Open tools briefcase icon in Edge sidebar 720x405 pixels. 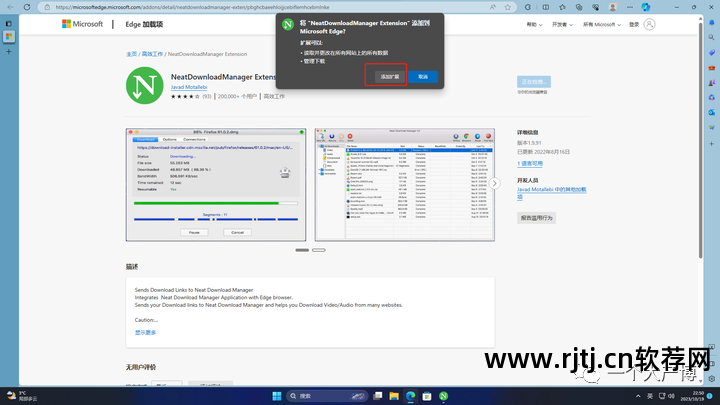712,68
